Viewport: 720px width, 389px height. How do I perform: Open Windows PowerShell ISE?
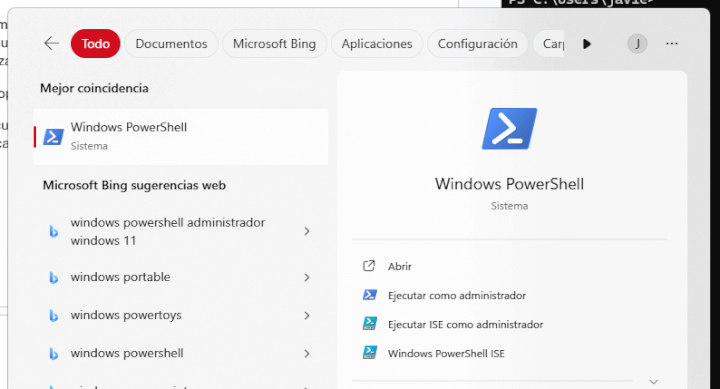[446, 353]
